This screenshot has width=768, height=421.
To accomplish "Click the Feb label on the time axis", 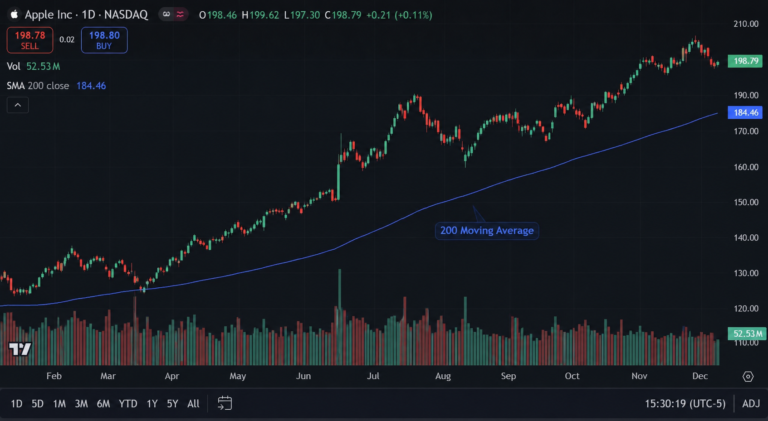I will [54, 376].
